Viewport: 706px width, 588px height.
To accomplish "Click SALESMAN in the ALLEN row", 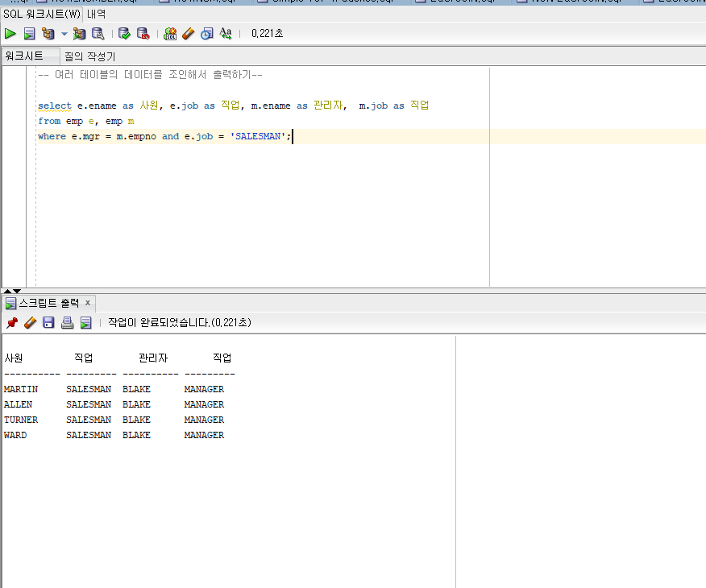I will [89, 404].
